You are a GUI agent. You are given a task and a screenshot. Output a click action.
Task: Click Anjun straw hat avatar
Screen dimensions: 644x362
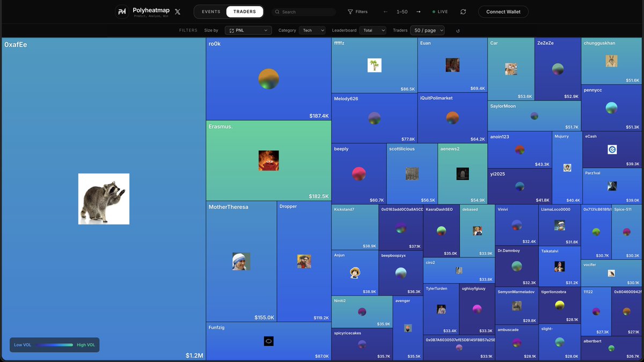(354, 273)
